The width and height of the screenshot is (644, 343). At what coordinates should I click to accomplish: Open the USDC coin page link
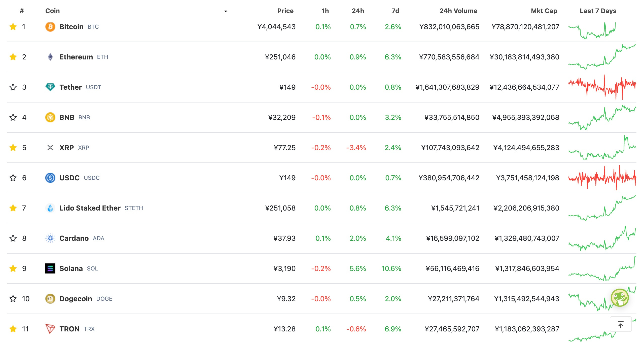tap(69, 178)
